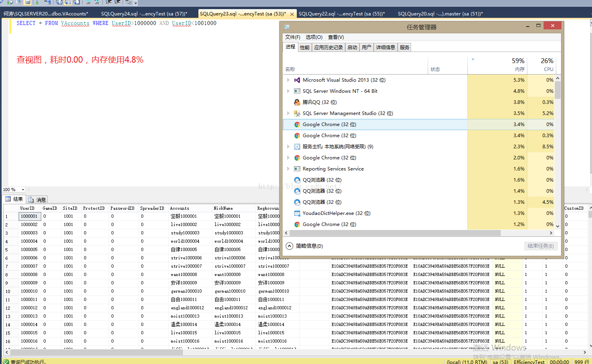Click the 'EfficiencyTest' database name in status bar
Screen dimensions: 592x364
[529, 362]
